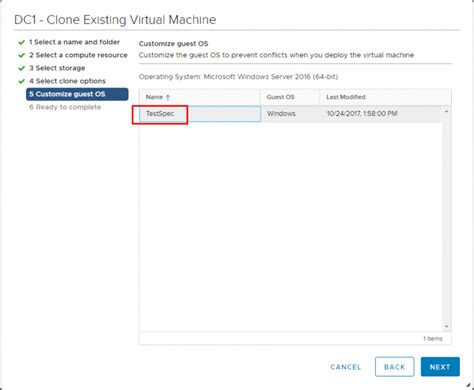Click the green check beside Select clone options
Viewport: 474px width, 390px height.
tap(22, 81)
